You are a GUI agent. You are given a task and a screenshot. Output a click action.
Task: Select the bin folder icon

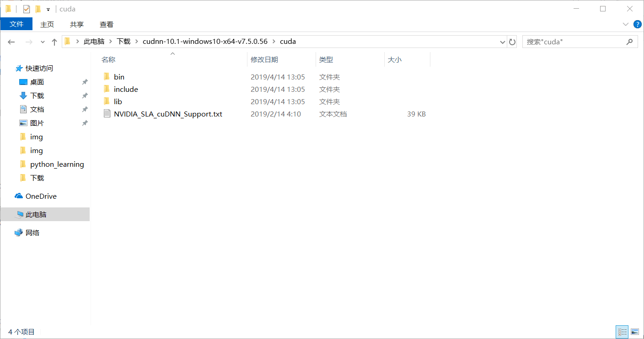(x=107, y=77)
